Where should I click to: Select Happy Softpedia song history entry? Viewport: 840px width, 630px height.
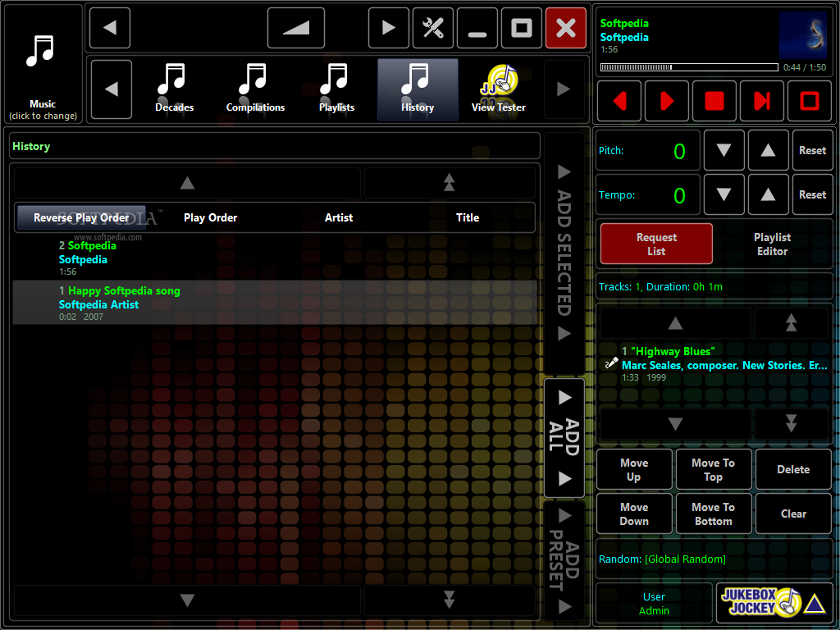click(x=274, y=304)
